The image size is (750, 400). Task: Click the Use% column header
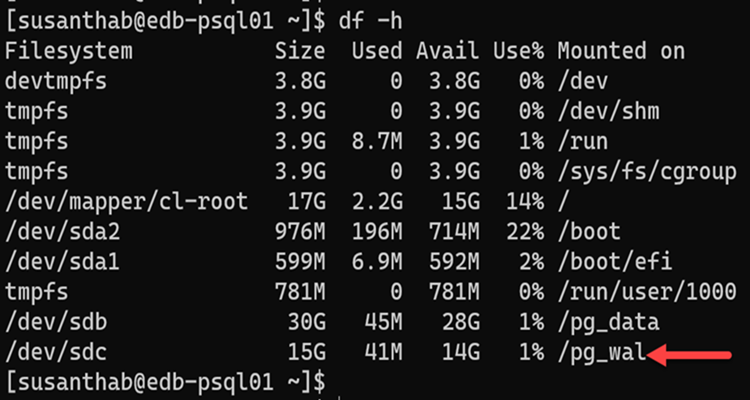(518, 51)
